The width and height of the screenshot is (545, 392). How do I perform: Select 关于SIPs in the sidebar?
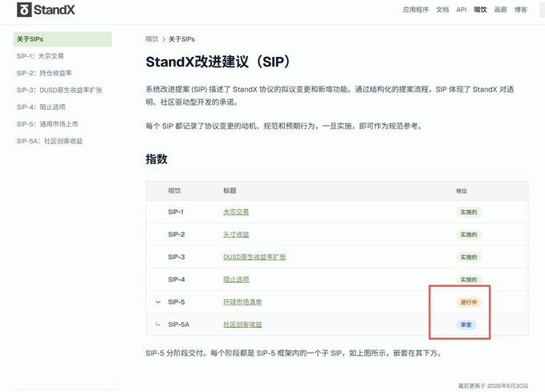pyautogui.click(x=63, y=39)
